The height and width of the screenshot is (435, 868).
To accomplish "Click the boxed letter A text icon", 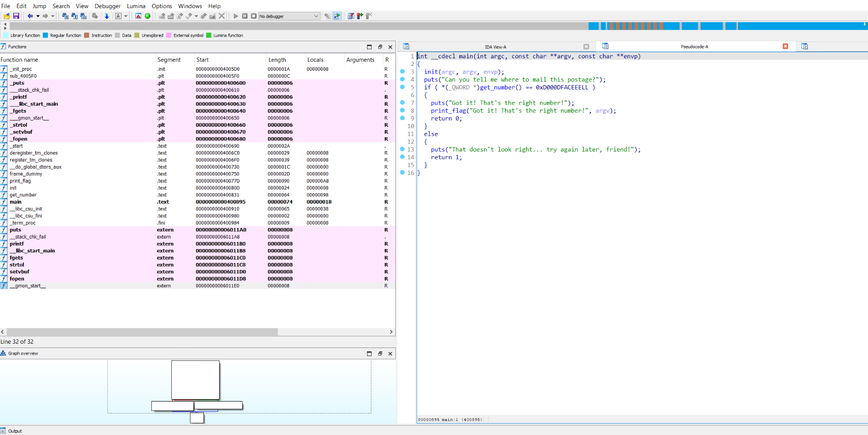I will [x=118, y=16].
